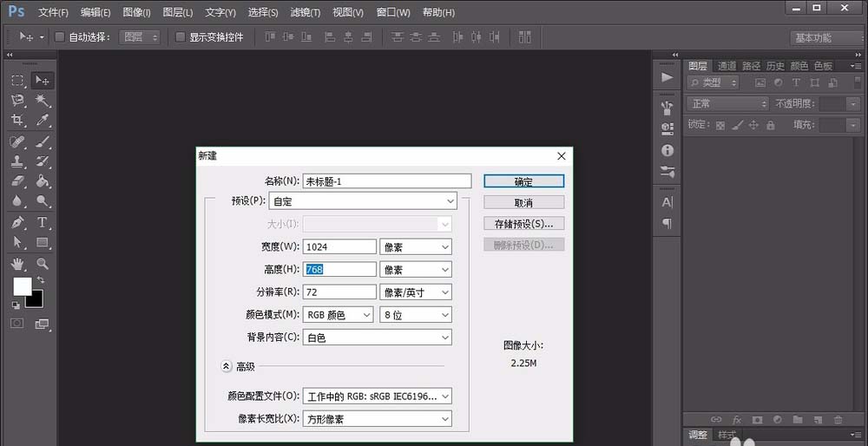Click the 存储预设(S)... button
868x446 pixels.
tap(523, 224)
